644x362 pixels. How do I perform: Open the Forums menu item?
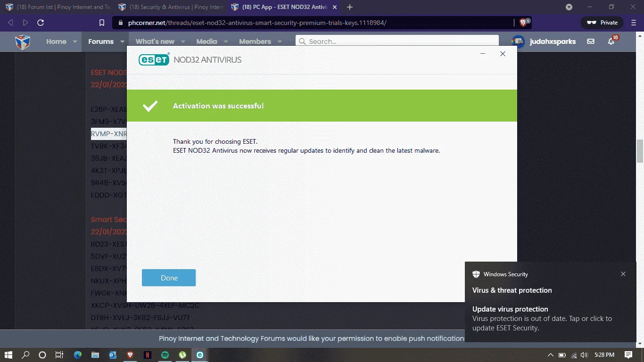coord(101,41)
